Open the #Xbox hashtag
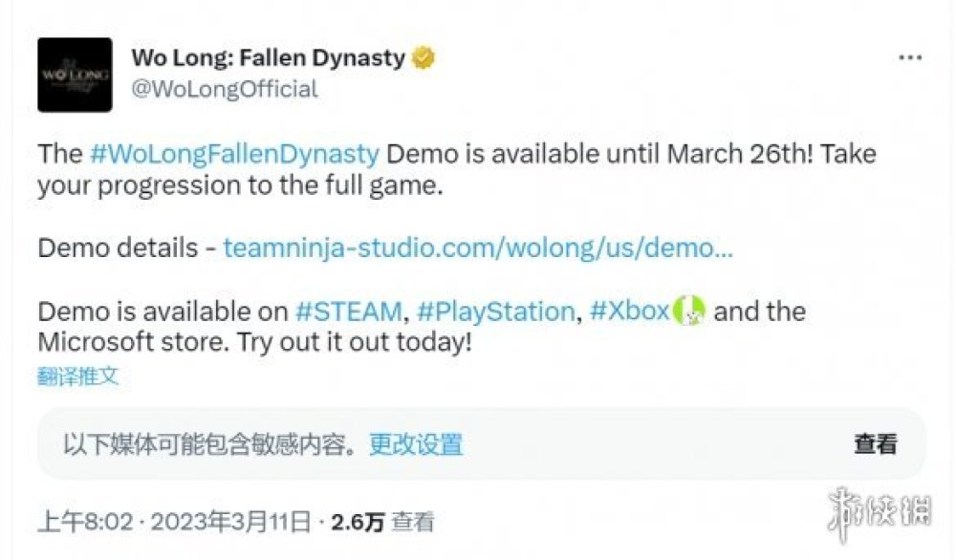The width and height of the screenshot is (956, 560). point(629,312)
